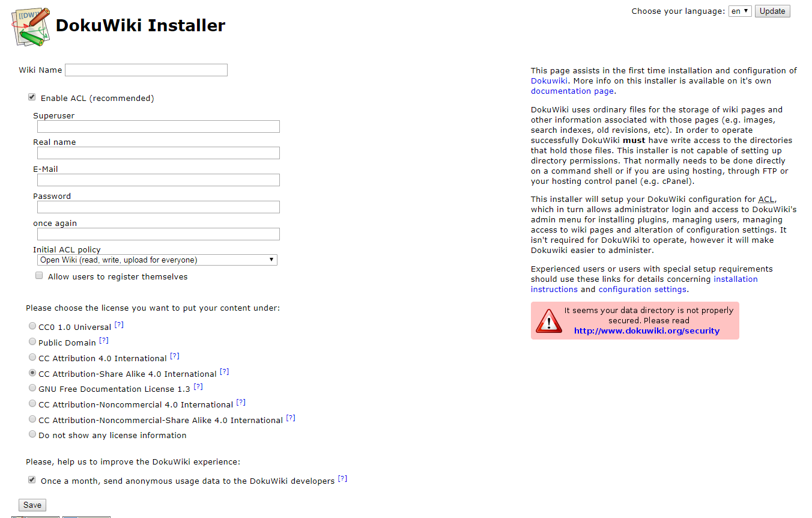This screenshot has height=518, width=812.
Task: Open the CC Attribution-Noncommercial 4.0 [?] link
Action: [x=241, y=403]
